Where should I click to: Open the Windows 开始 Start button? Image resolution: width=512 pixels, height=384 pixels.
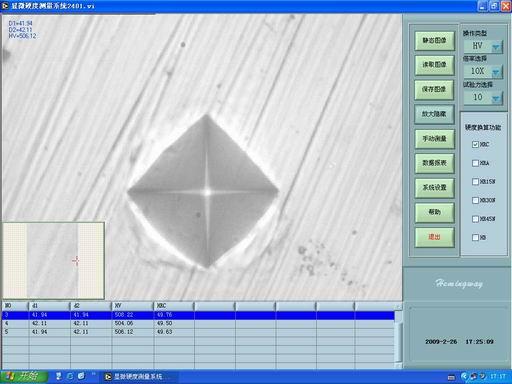click(x=23, y=376)
